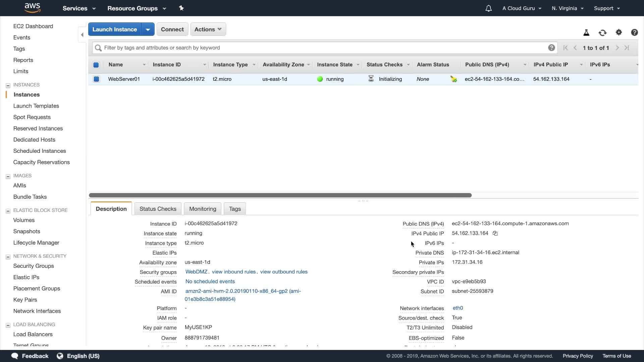
Task: Refresh the instances list
Action: pyautogui.click(x=602, y=33)
